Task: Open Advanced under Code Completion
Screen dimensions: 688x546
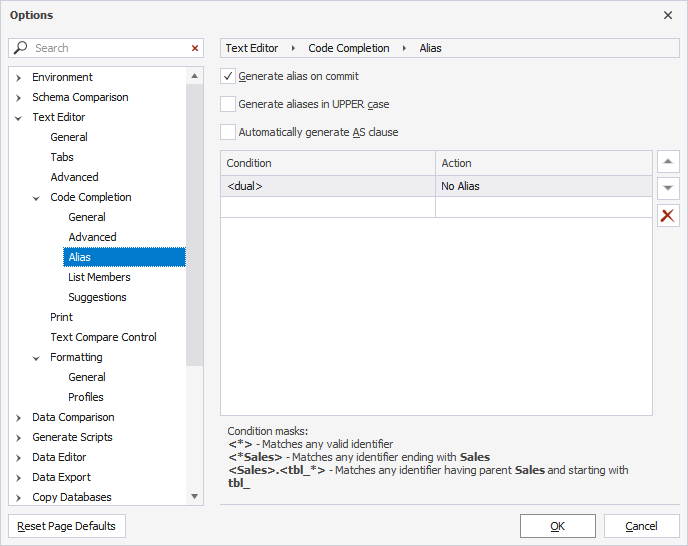Action: click(x=92, y=237)
